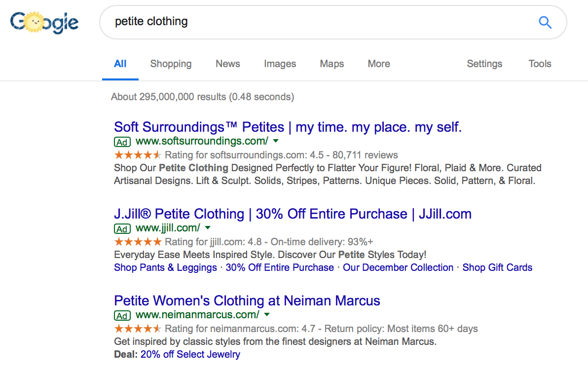The width and height of the screenshot is (588, 373).
Task: Expand the arrow next to www.softsurroundings.com
Action: click(276, 141)
